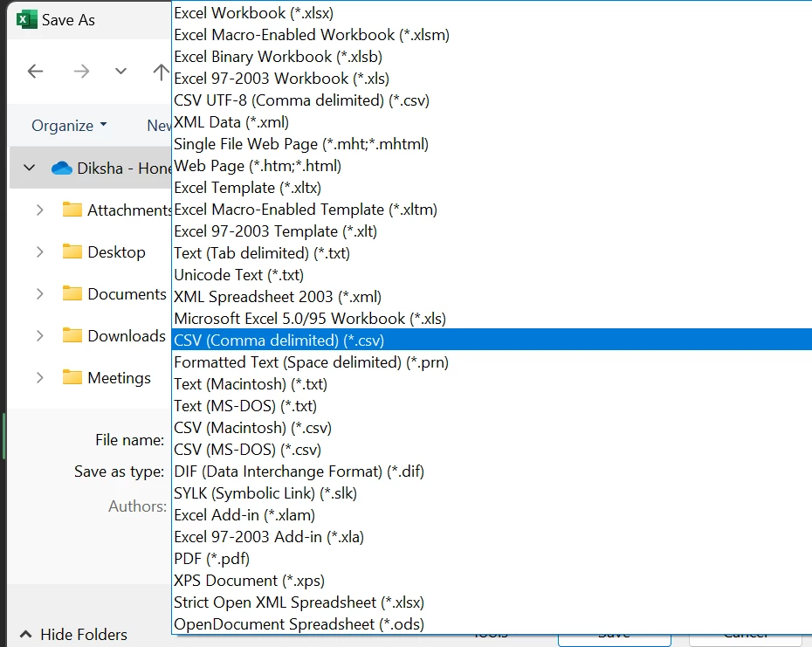Expand the Meetings folder chevron
Screen dimensions: 812x647
point(40,377)
